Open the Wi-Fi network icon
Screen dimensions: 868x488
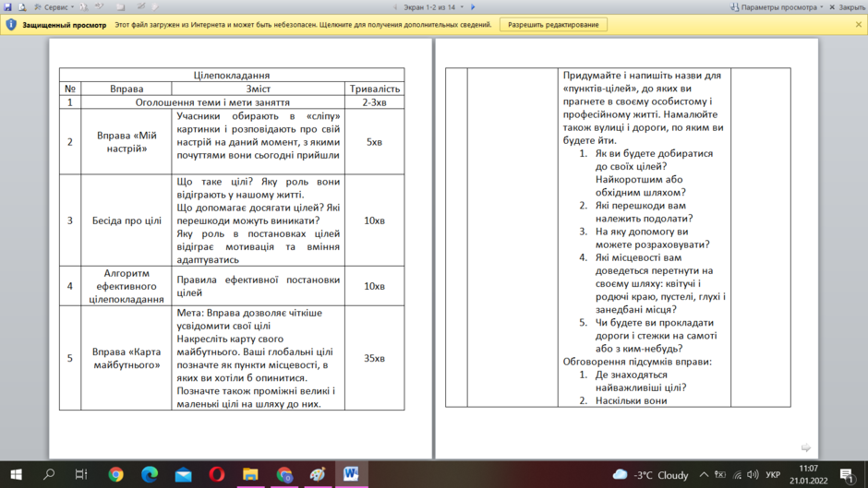[737, 475]
